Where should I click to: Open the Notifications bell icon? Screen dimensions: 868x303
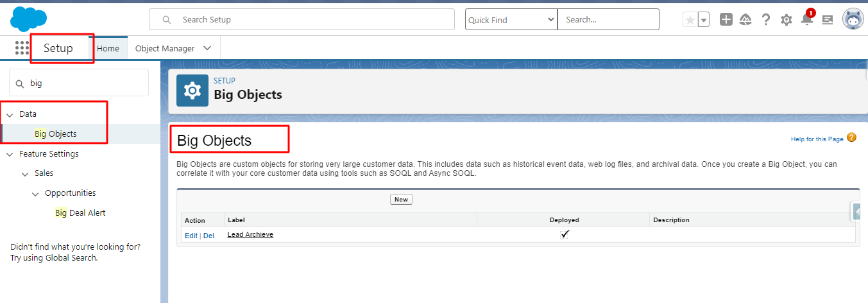point(807,19)
